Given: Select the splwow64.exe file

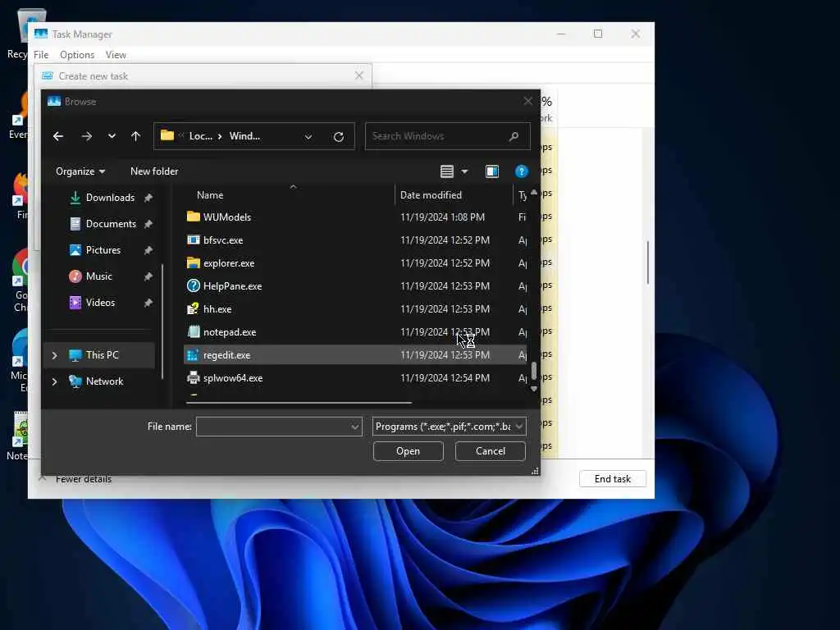Looking at the screenshot, I should coord(356,378).
